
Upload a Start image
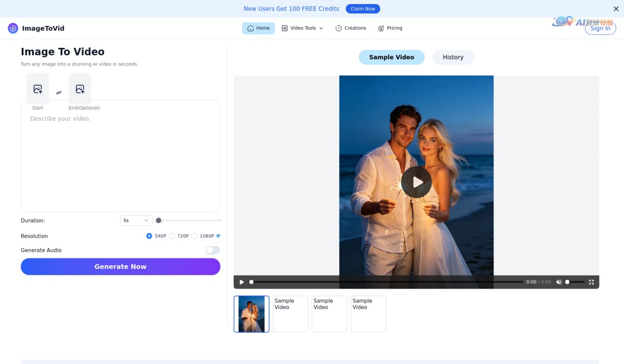(x=37, y=89)
